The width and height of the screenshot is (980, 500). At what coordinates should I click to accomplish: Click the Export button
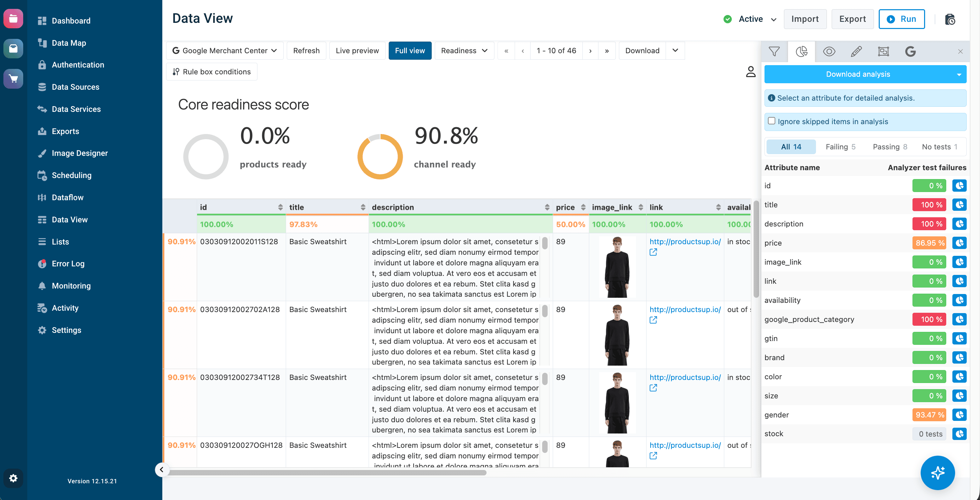point(852,19)
